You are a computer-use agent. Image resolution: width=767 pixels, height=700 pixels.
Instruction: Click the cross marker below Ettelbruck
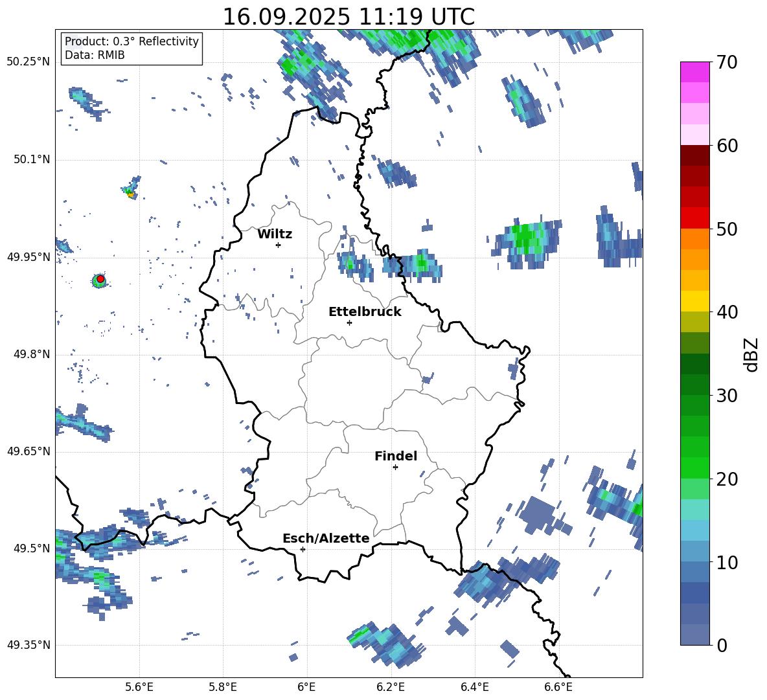tap(349, 322)
